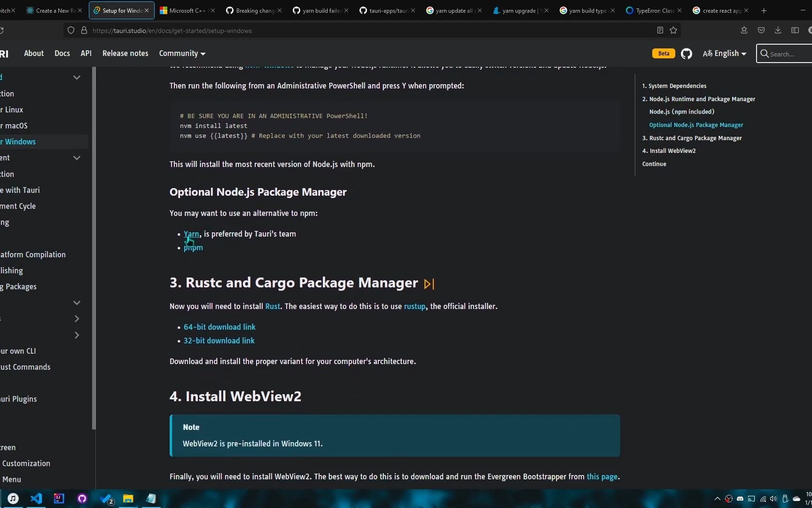Image resolution: width=812 pixels, height=508 pixels.
Task: Click the Beta badge
Action: click(x=664, y=54)
